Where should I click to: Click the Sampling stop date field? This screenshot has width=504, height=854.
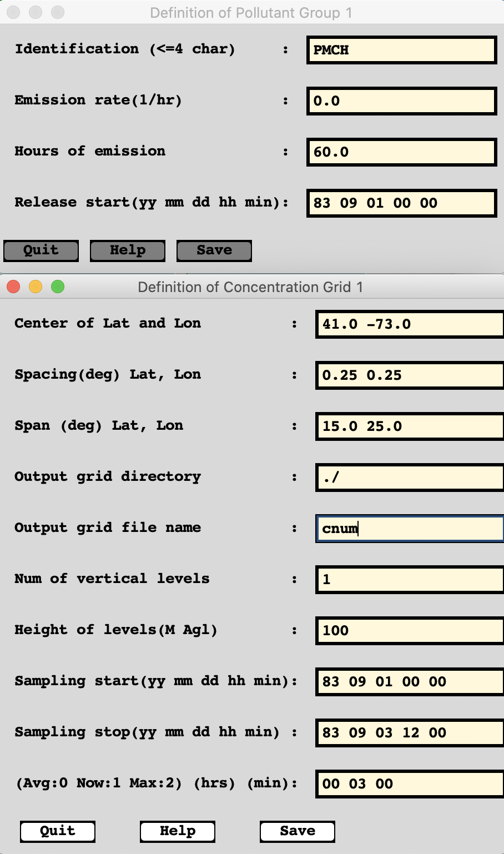tap(410, 733)
